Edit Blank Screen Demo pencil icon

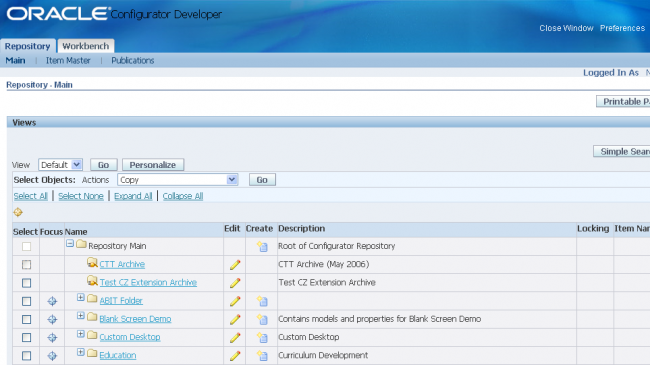point(235,319)
